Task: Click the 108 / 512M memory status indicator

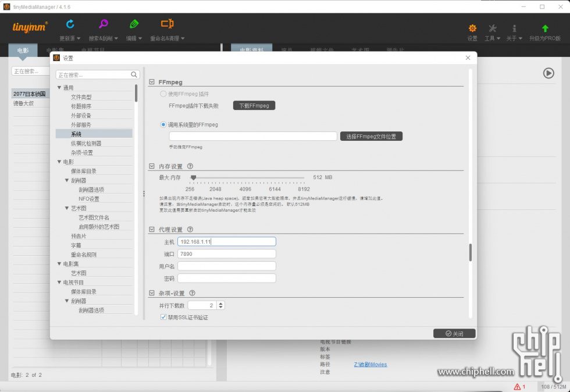Action: pyautogui.click(x=554, y=387)
